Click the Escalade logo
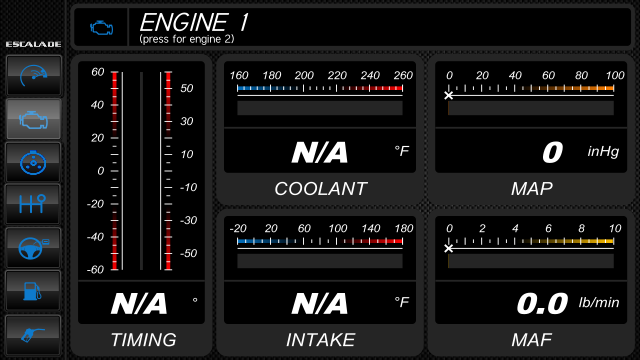 [33, 44]
